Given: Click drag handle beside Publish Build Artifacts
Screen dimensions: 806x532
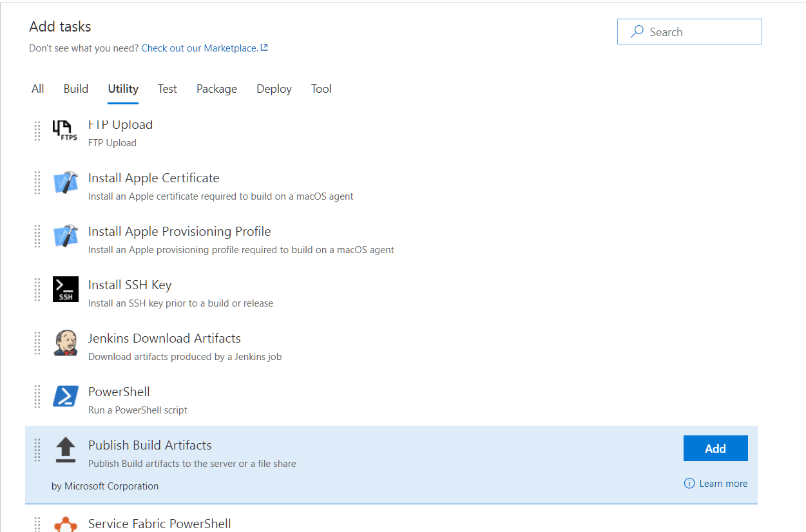Looking at the screenshot, I should click(x=37, y=450).
